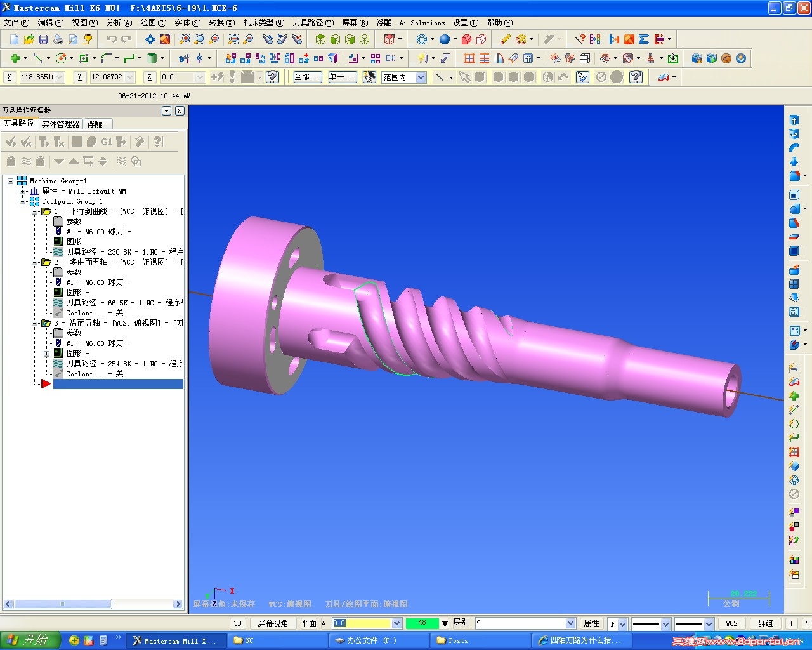Click the green Cylinder primitive icon
This screenshot has width=812, height=650.
(x=152, y=58)
